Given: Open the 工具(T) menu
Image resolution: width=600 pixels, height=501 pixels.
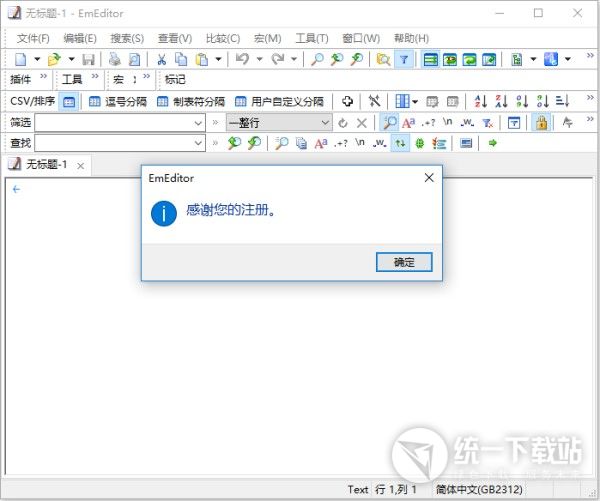Looking at the screenshot, I should tap(312, 38).
